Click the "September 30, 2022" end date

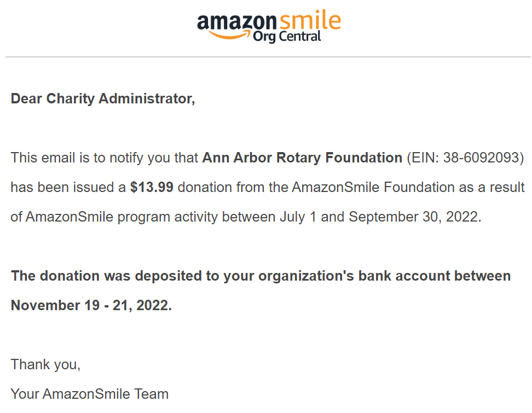coord(414,217)
